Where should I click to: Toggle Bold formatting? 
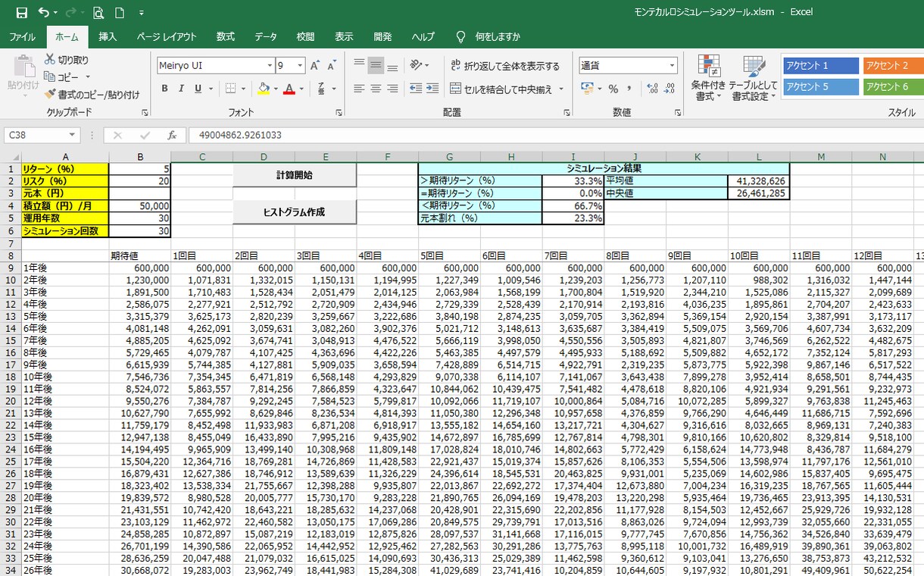164,89
